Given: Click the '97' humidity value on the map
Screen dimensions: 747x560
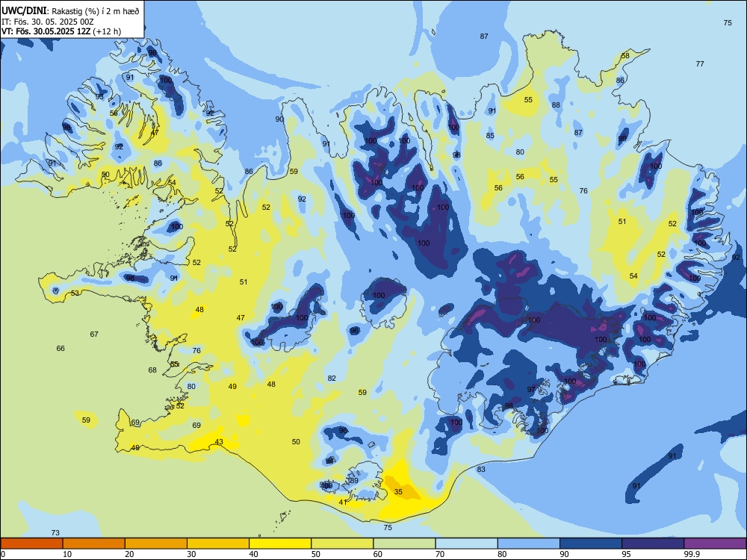Looking at the screenshot, I should coord(531,389).
